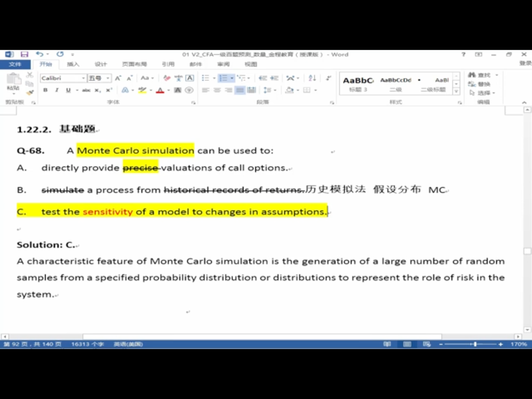532x399 pixels.
Task: Apply the 标题 3 heading style
Action: point(358,84)
